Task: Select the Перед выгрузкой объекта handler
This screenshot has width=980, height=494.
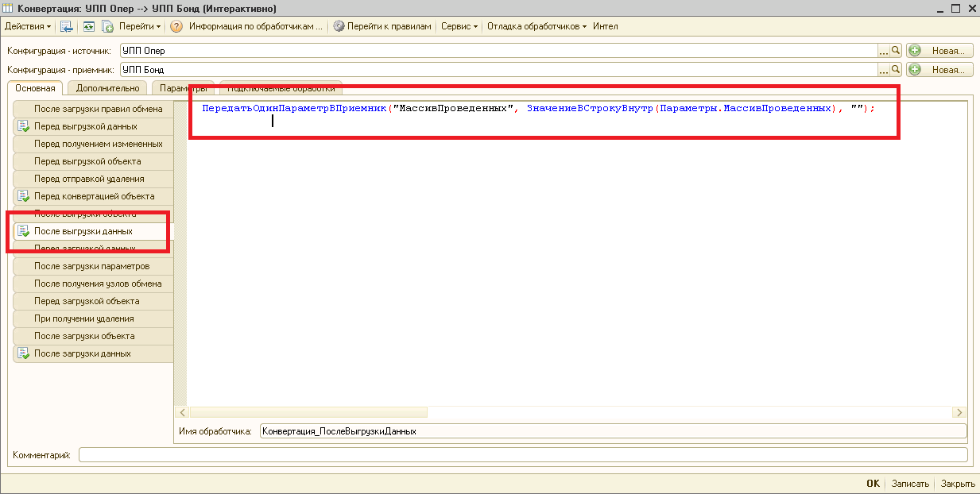Action: (x=93, y=161)
